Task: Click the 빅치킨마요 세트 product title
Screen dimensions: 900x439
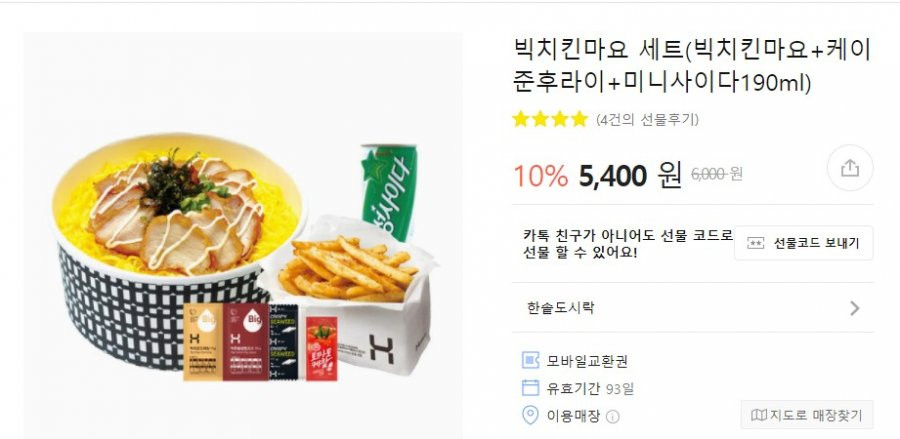Action: click(x=692, y=67)
